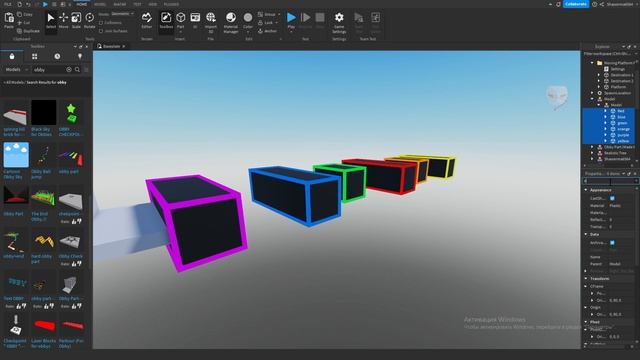
Task: Open the Toolbox Marketplace tab
Action: 12,56
